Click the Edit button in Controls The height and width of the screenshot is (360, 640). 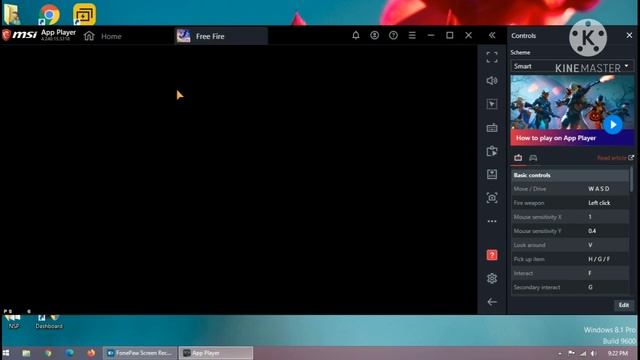pyautogui.click(x=624, y=305)
